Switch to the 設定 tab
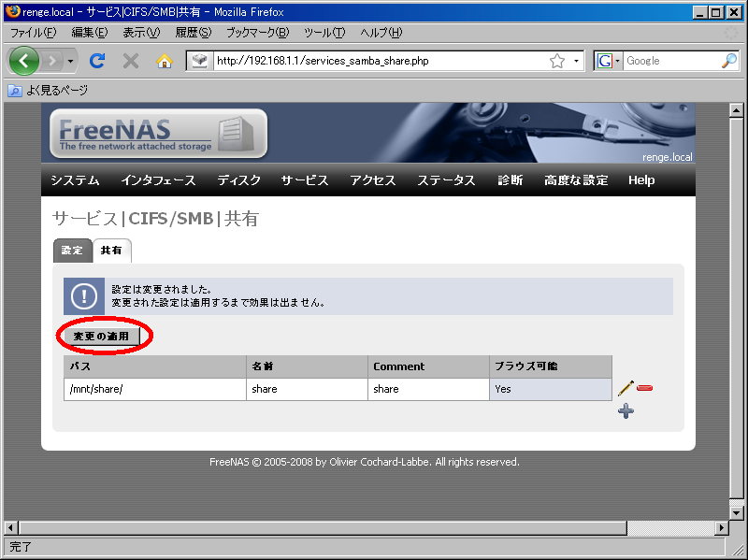The height and width of the screenshot is (560, 748). [72, 251]
